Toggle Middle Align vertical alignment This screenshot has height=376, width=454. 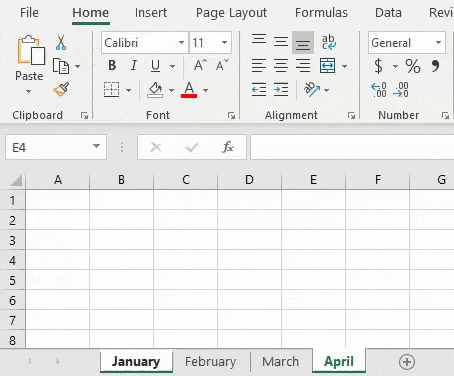[x=281, y=42]
